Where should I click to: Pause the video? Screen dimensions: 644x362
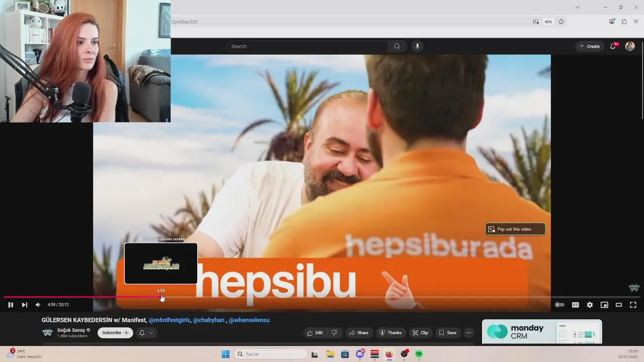11,305
